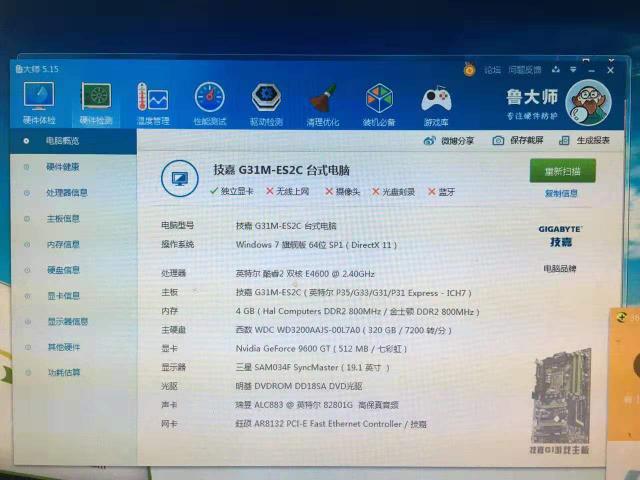Click AR8132 PCI-E Fast Ethernet value
Viewport: 640px width, 480px height.
(x=331, y=424)
